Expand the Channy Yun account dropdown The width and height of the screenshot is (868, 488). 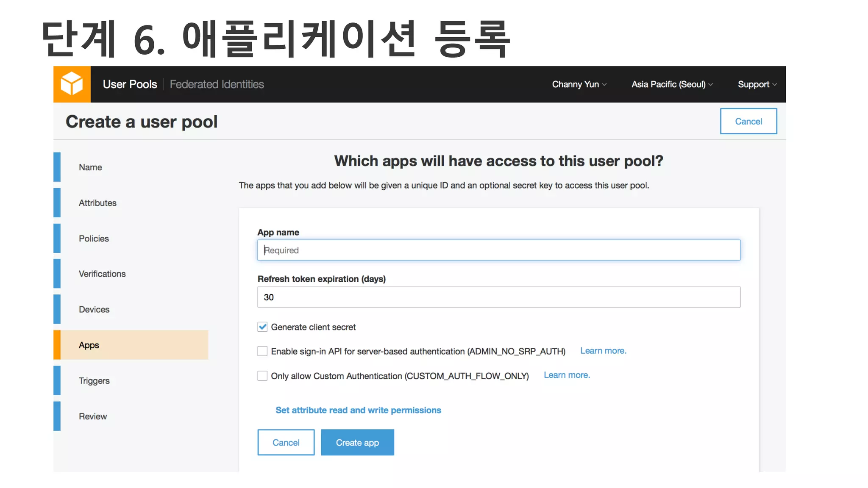click(579, 84)
